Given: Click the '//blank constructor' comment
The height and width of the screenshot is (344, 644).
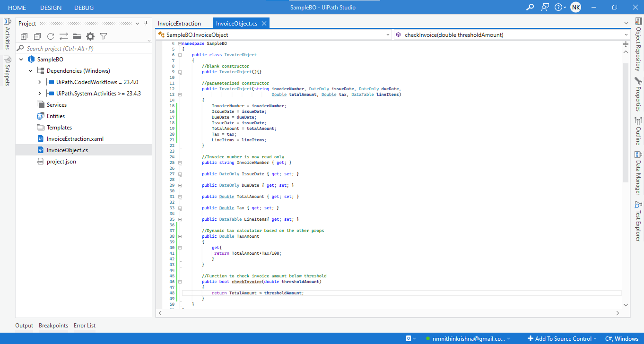Looking at the screenshot, I should [226, 66].
